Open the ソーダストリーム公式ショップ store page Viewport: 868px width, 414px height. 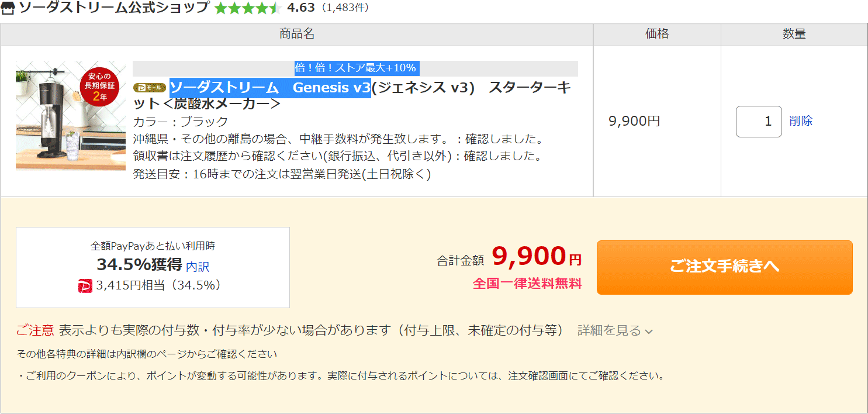pyautogui.click(x=114, y=8)
